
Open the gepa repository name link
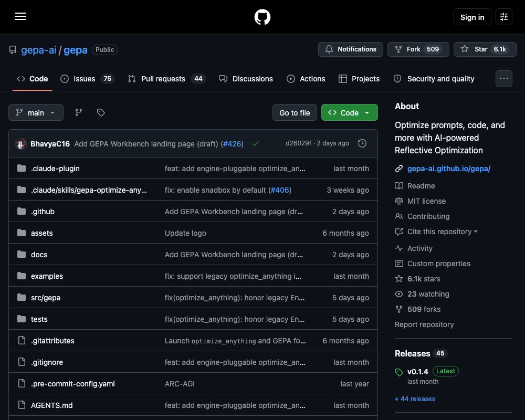click(75, 50)
